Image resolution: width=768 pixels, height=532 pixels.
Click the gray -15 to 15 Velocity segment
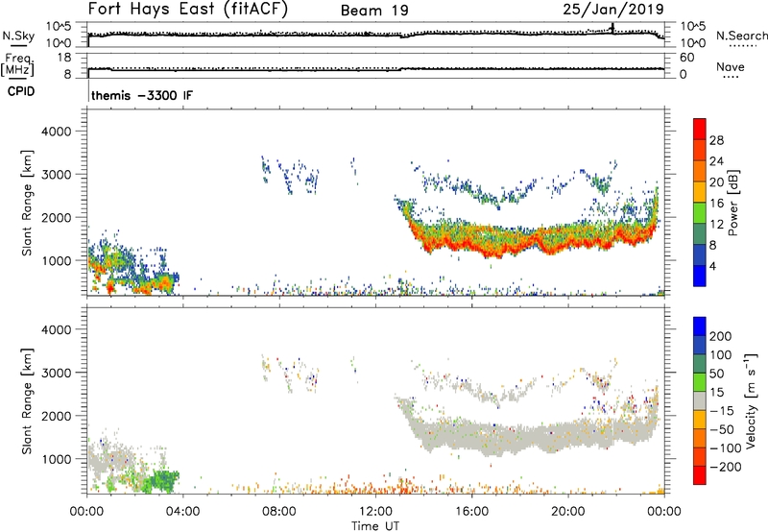coord(700,400)
